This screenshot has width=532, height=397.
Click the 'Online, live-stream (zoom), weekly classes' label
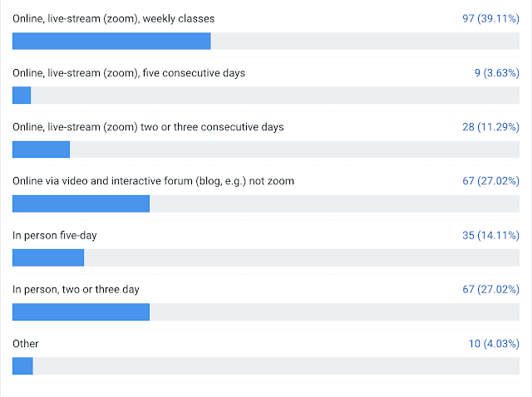[113, 18]
